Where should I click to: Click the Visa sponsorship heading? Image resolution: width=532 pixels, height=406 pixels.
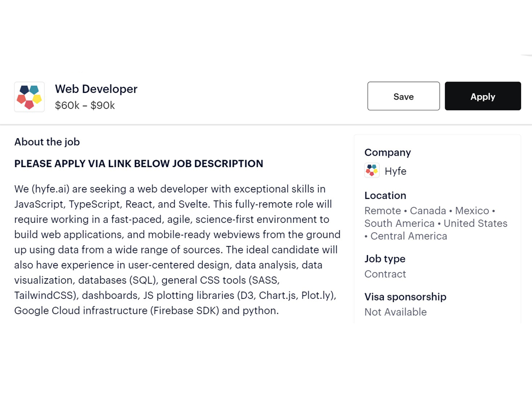405,297
